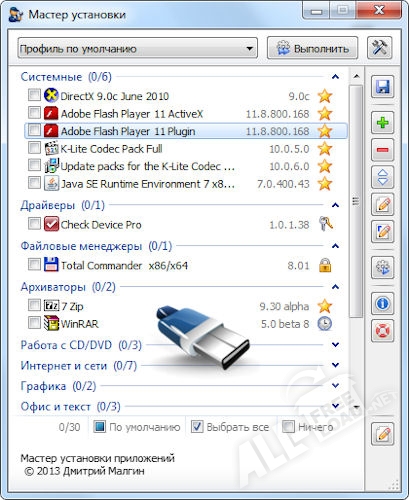Click the pencil edit icon above the gear

tap(382, 231)
